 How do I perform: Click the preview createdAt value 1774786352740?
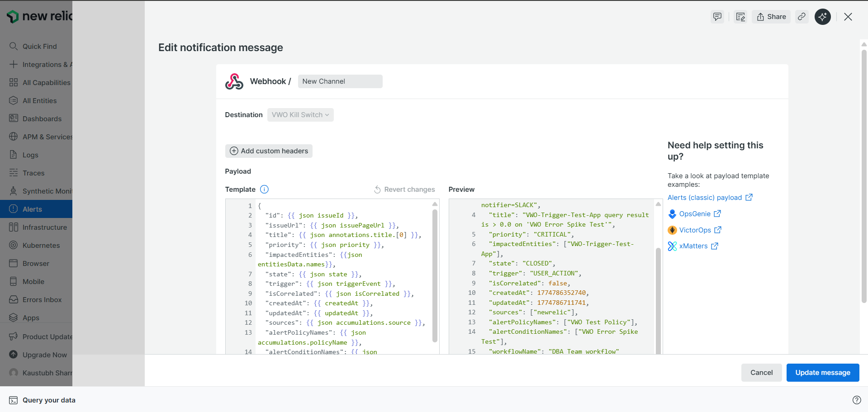click(x=561, y=293)
